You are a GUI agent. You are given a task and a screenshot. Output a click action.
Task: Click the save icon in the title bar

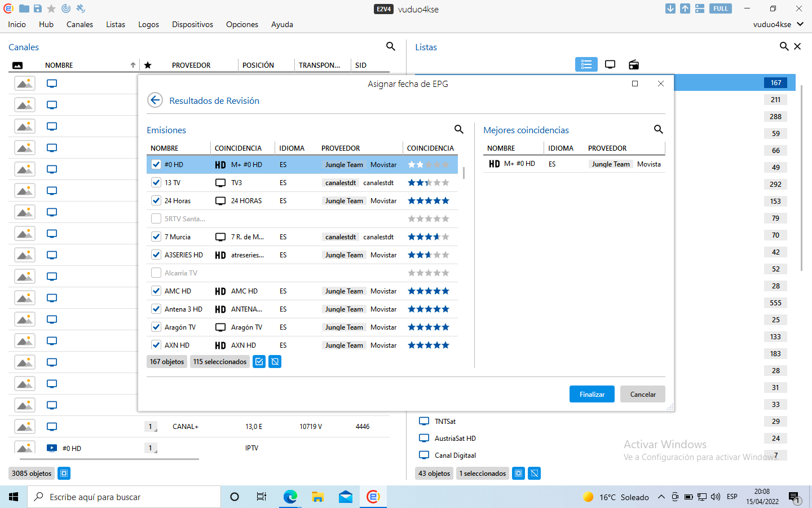click(38, 8)
